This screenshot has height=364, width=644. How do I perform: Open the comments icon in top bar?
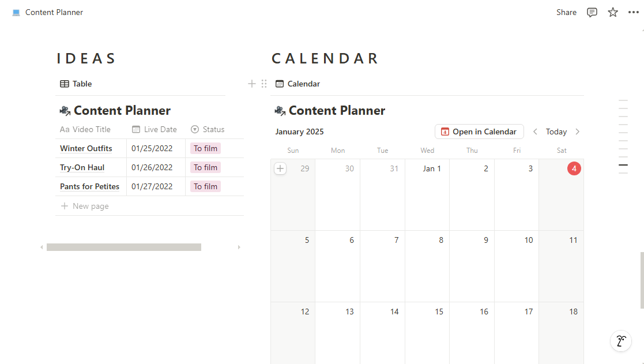tap(592, 12)
